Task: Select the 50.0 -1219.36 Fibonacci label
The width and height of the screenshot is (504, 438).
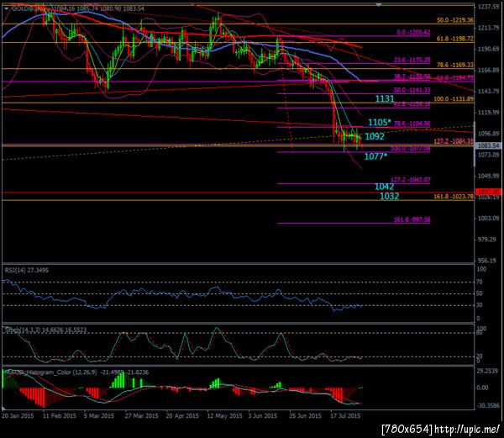Action: click(454, 20)
